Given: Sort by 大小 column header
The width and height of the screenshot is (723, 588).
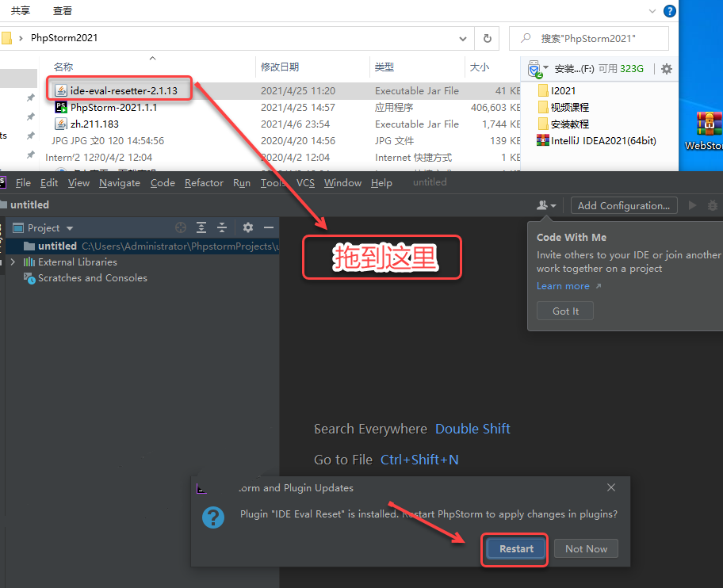Looking at the screenshot, I should pos(479,67).
